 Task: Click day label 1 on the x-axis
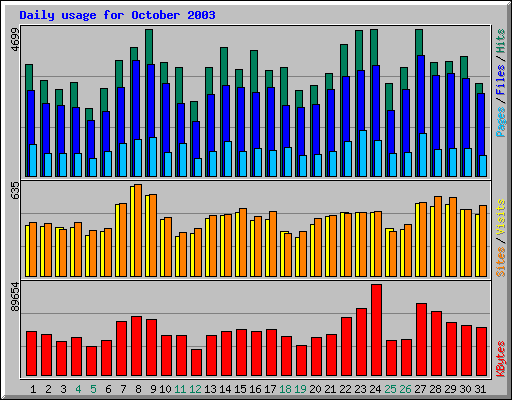pos(33,389)
